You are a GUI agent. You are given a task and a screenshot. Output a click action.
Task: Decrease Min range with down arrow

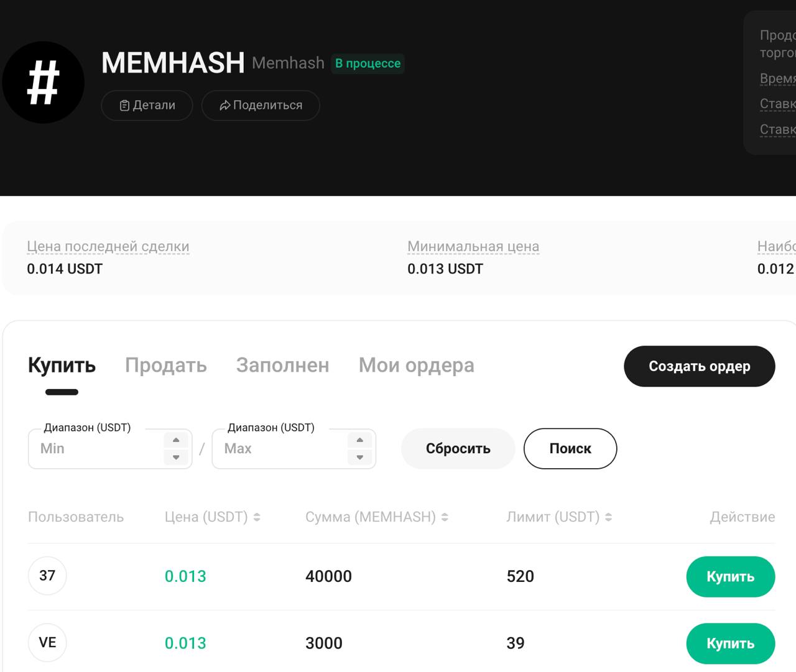click(176, 457)
